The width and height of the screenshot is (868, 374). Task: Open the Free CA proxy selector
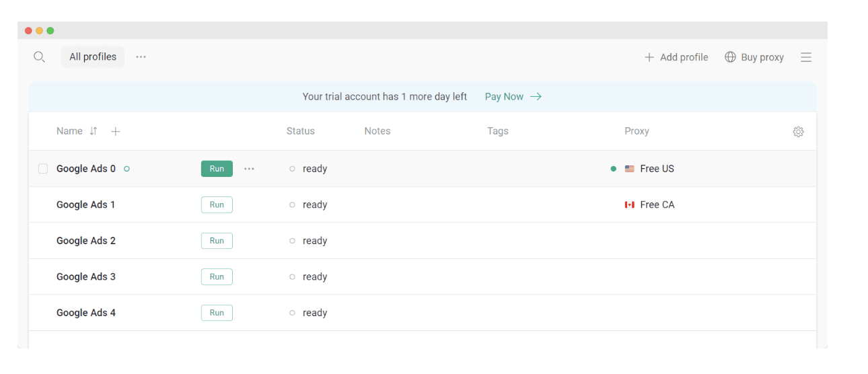[649, 204]
